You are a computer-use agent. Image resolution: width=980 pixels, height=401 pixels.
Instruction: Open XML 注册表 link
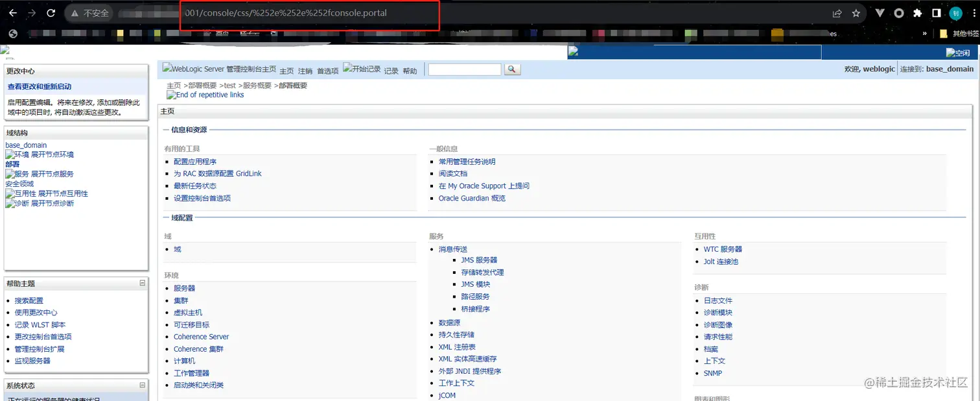pos(457,347)
